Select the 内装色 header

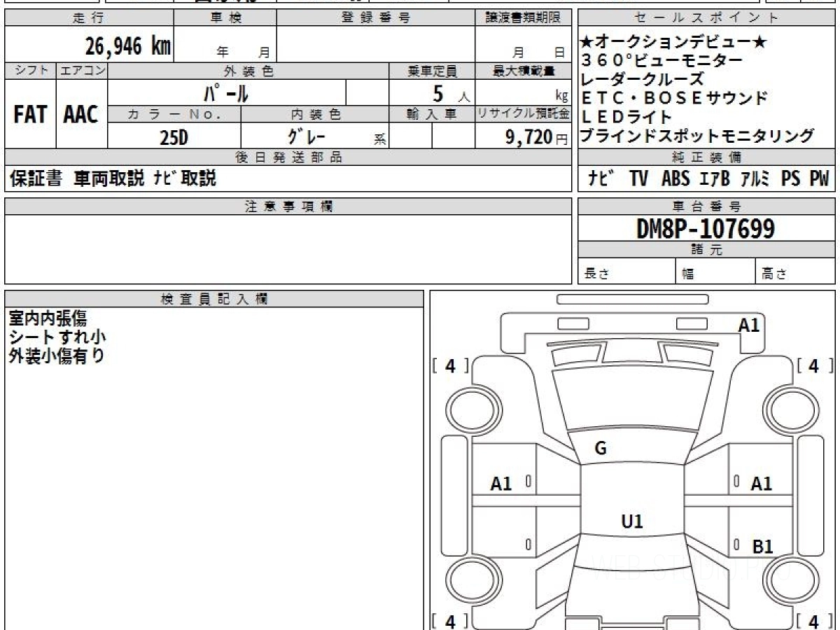[x=315, y=114]
